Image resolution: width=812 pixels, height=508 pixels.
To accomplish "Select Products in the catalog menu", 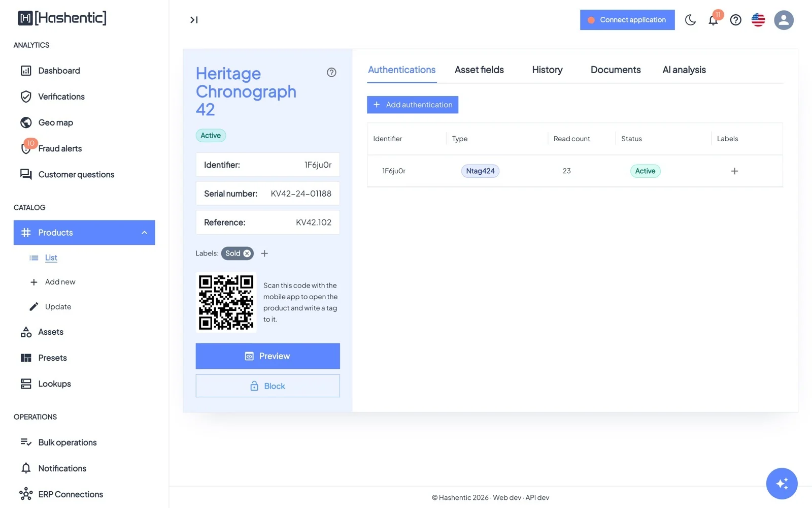I will (84, 233).
